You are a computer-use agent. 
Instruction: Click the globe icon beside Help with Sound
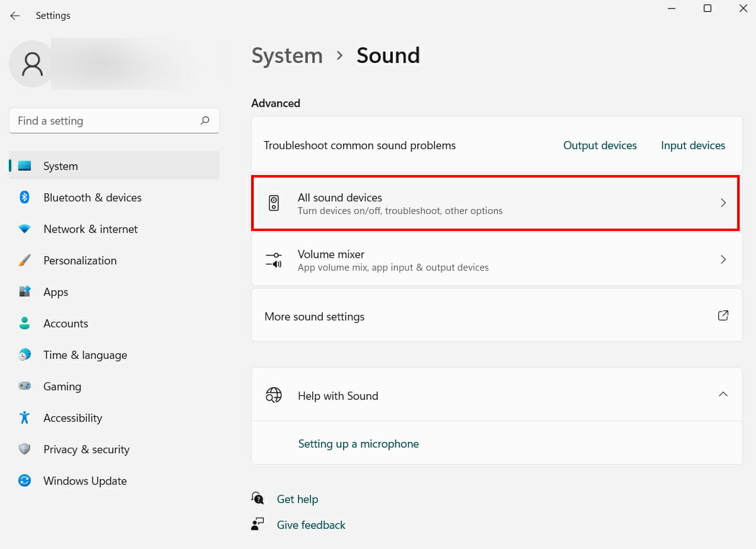[x=273, y=395]
